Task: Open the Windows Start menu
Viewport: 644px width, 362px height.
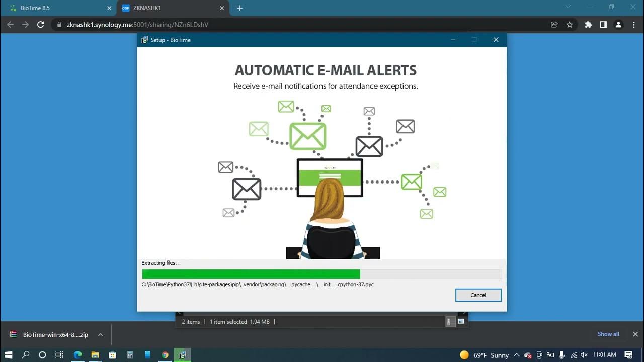Action: (x=9, y=355)
